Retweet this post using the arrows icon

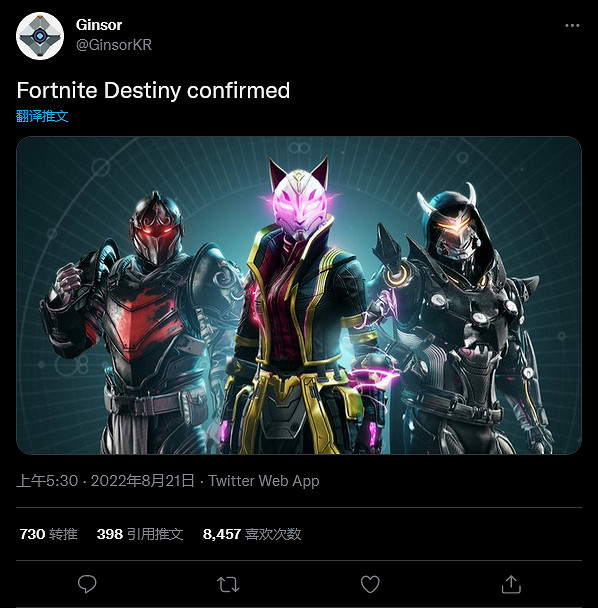coord(228,584)
